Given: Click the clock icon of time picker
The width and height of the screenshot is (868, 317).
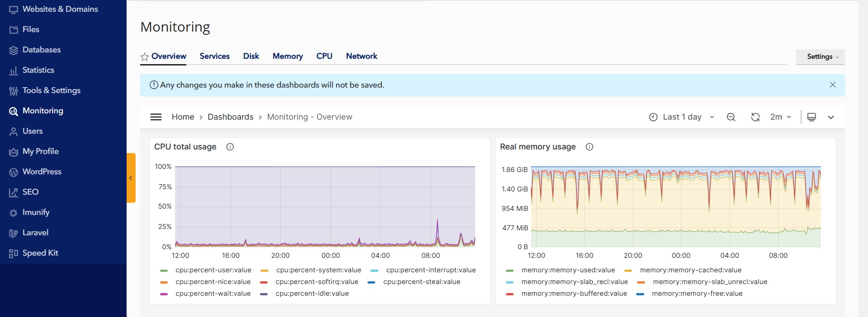Looking at the screenshot, I should (x=653, y=117).
